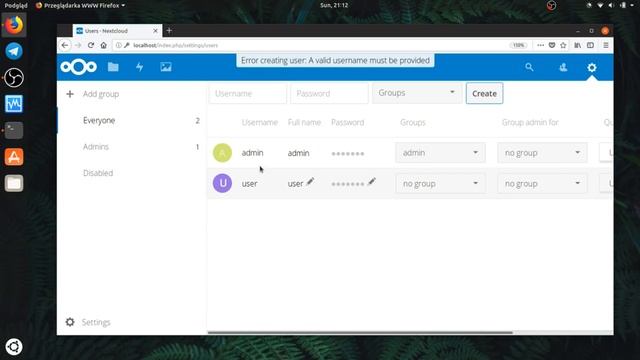Dismiss the error creating user notification
The height and width of the screenshot is (360, 640).
pyautogui.click(x=335, y=60)
